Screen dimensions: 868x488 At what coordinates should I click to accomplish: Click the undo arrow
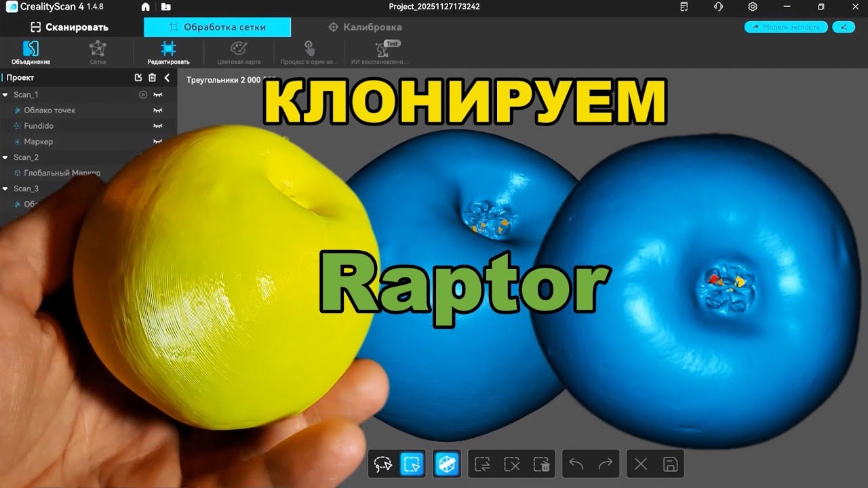point(576,464)
